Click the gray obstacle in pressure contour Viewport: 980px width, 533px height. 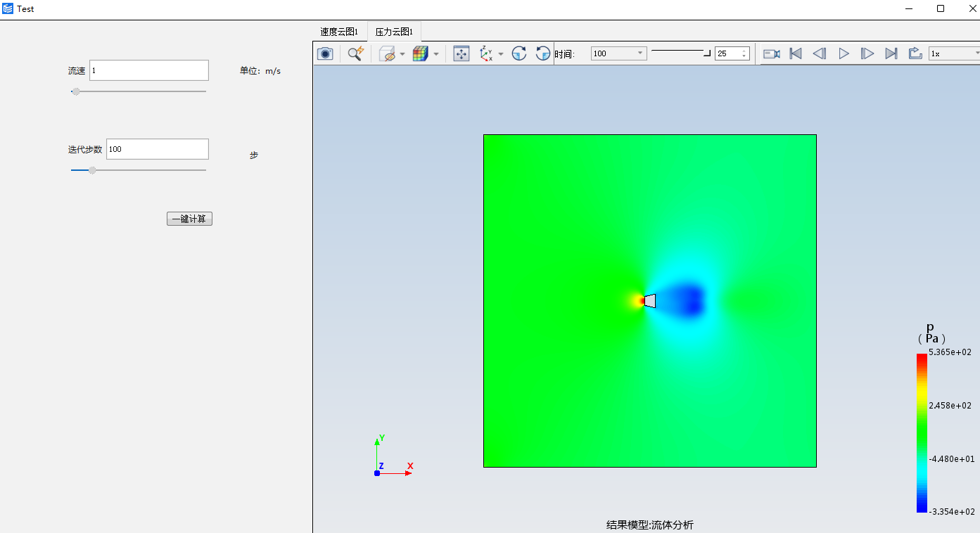[650, 301]
